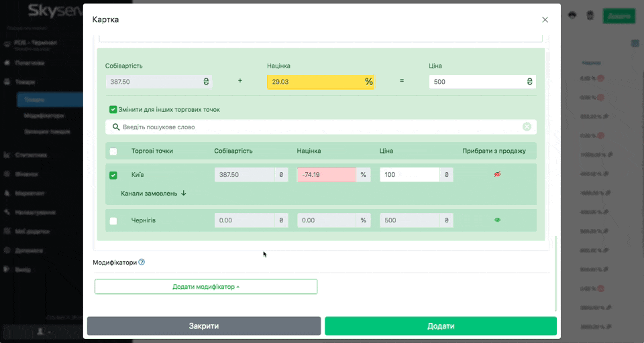
Task: Click the magnifier icon in the search box
Action: point(115,127)
